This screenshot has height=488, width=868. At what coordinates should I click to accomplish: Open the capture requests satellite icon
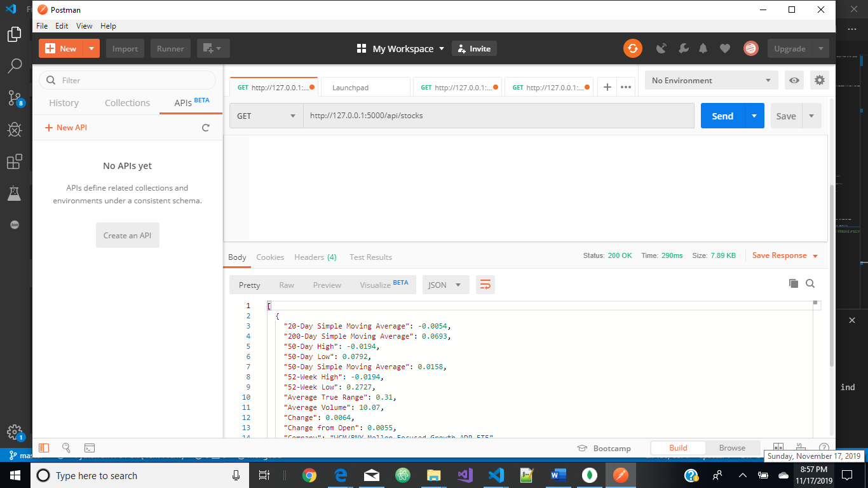661,48
